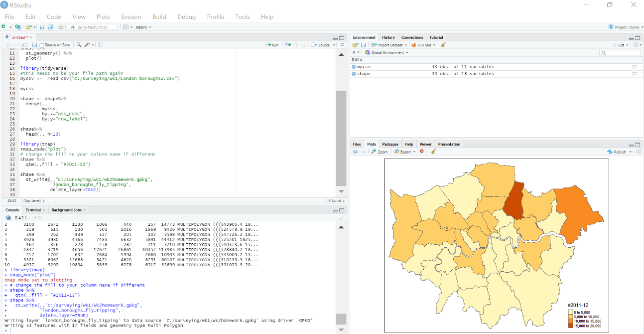This screenshot has height=334, width=644.
Task: Go to previous plot arrow in Plots pane
Action: pos(355,152)
